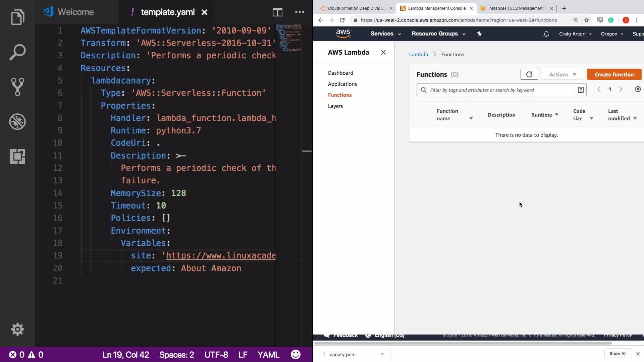Open the Search panel in the activity bar

tap(17, 52)
